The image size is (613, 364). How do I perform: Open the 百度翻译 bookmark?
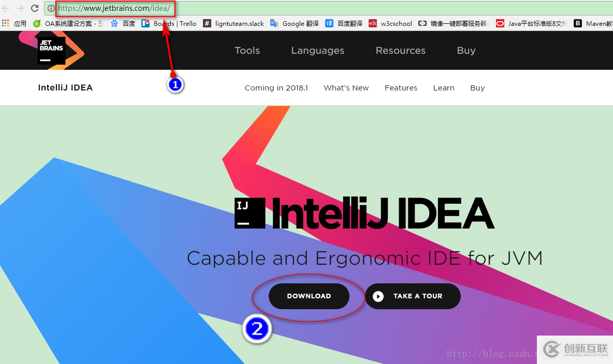click(x=344, y=23)
